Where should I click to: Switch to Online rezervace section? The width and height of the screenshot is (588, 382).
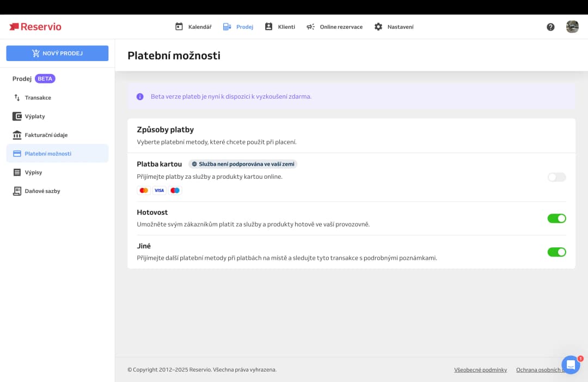[334, 27]
